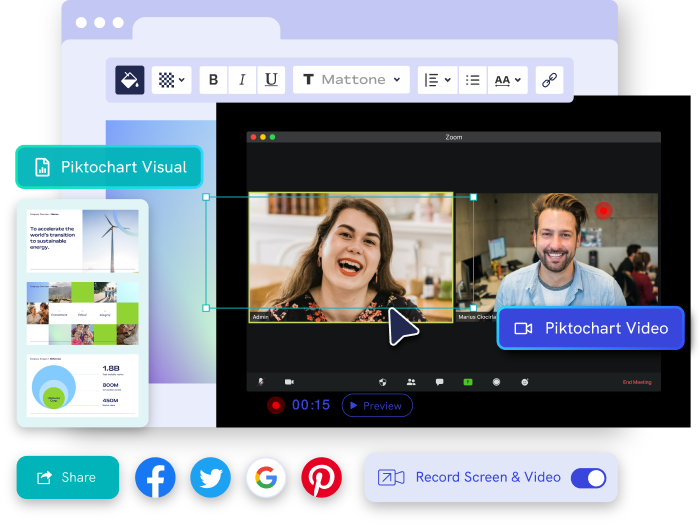
Task: Select the empty browser tab
Action: point(206,29)
